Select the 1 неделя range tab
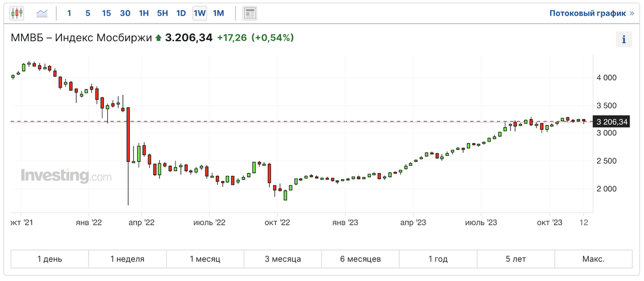Viewport: 644px width, 281px height. point(128,259)
